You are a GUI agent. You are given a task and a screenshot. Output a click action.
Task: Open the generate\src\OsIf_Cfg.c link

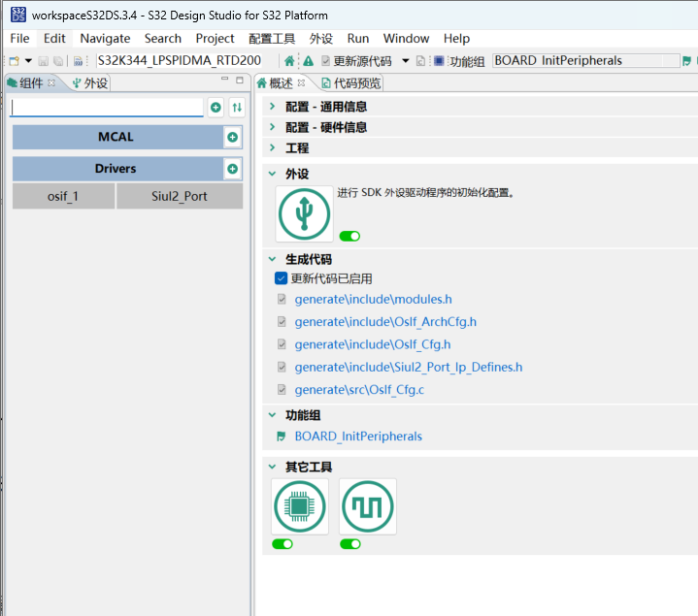(x=359, y=390)
